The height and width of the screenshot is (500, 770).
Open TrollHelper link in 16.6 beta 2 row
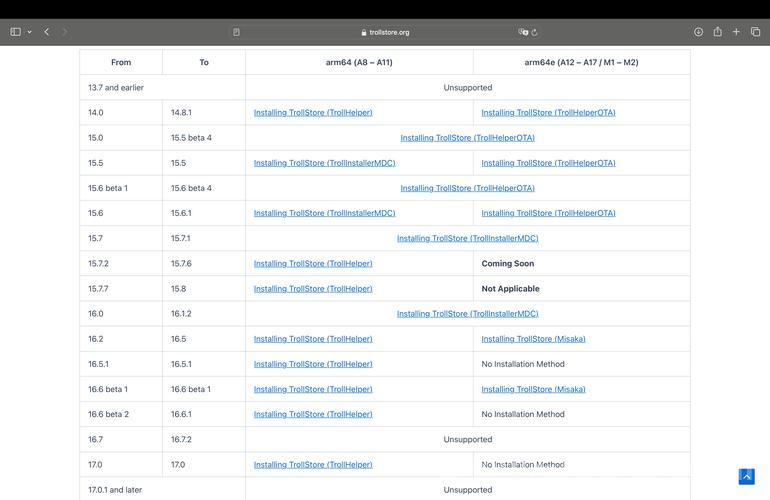313,414
